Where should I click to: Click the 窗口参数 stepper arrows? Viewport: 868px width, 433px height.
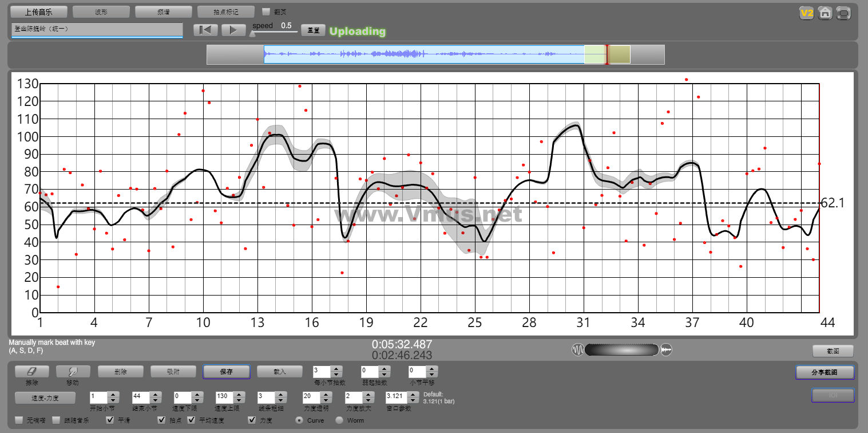414,397
